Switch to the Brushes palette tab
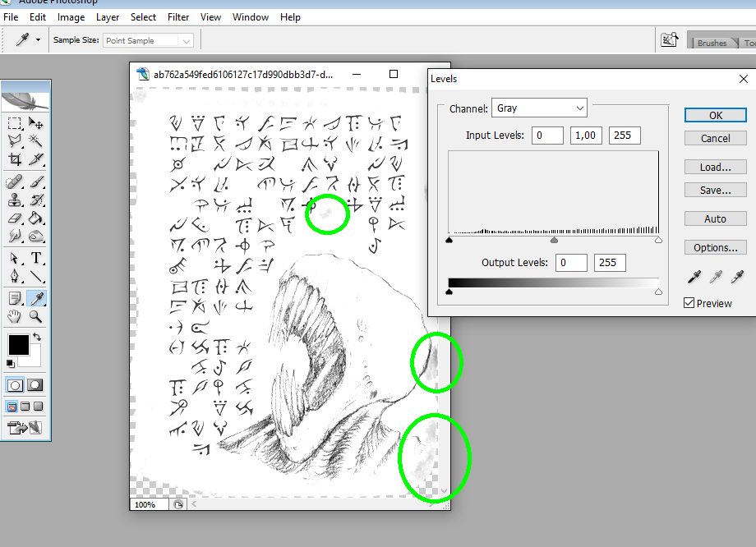Viewport: 756px width, 547px height. pyautogui.click(x=712, y=43)
